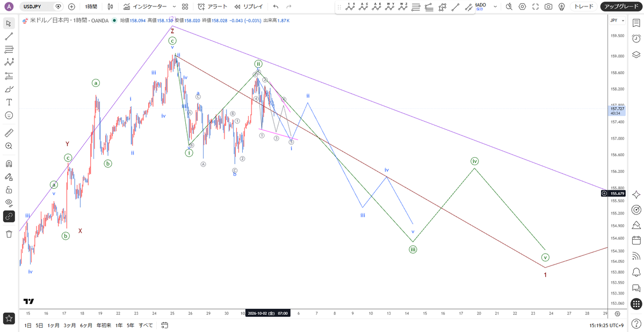Select the 3ヶ月 date range
The height and width of the screenshot is (332, 644).
tap(70, 326)
